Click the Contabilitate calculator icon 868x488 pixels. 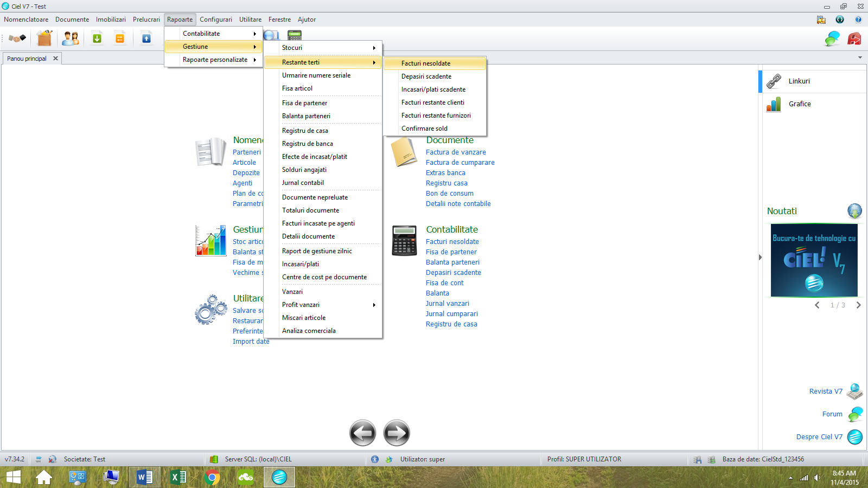(404, 241)
